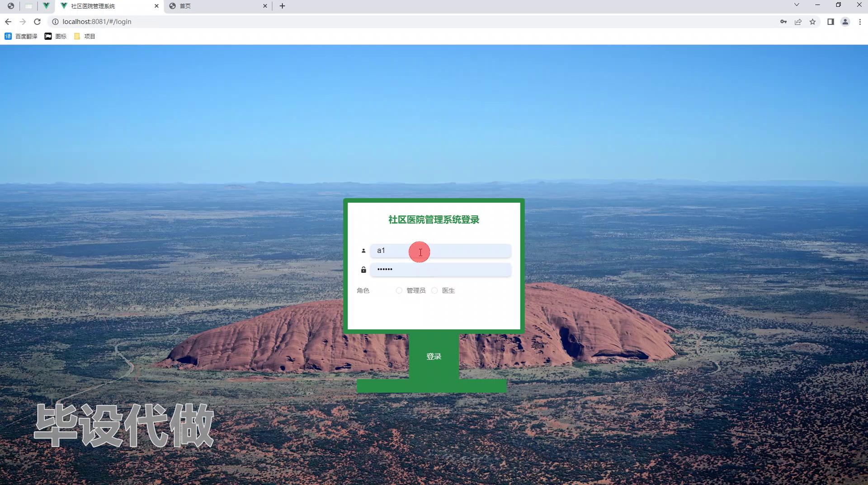Switch to the pinned blank-page tab
868x485 pixels.
pyautogui.click(x=28, y=6)
